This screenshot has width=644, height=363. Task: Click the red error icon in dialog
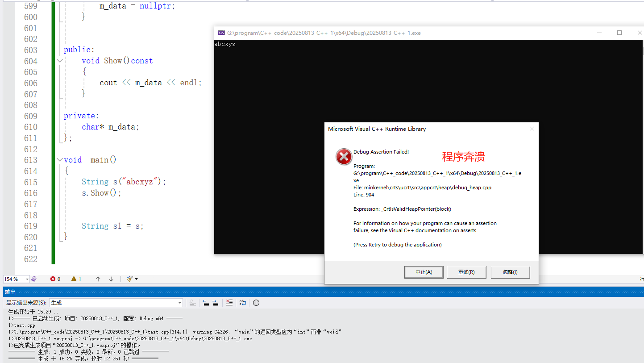pos(344,157)
